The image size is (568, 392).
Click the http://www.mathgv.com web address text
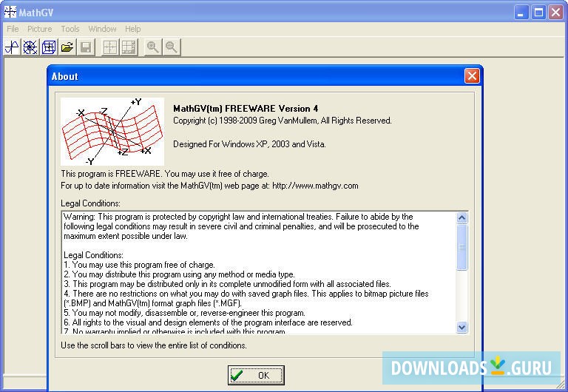point(315,186)
